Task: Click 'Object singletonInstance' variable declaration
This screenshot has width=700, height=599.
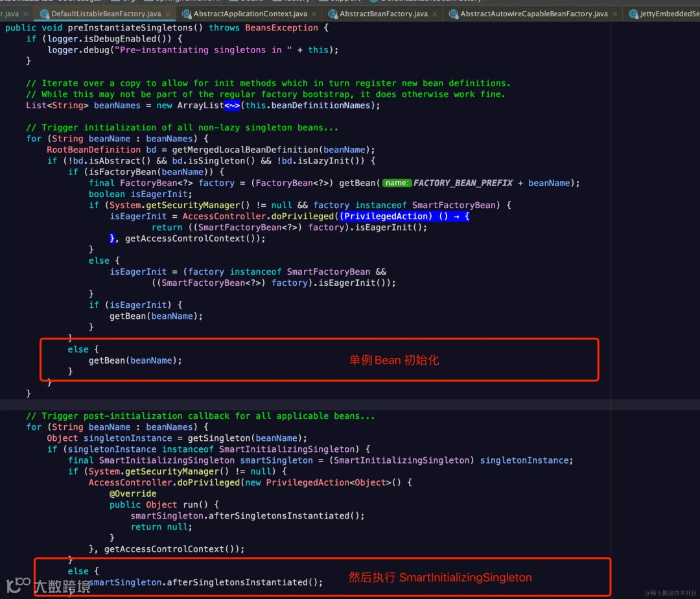Action: click(110, 438)
